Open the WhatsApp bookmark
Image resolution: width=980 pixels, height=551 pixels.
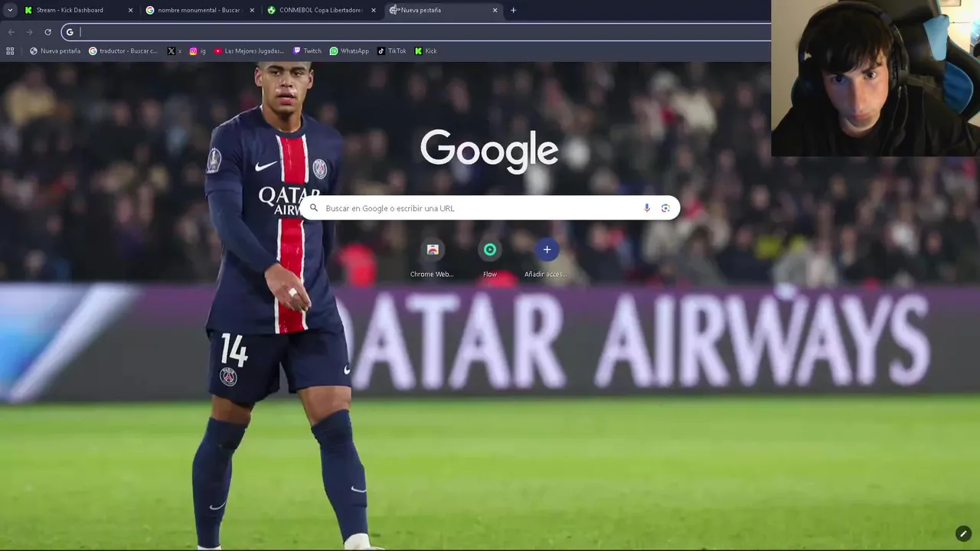tap(349, 51)
